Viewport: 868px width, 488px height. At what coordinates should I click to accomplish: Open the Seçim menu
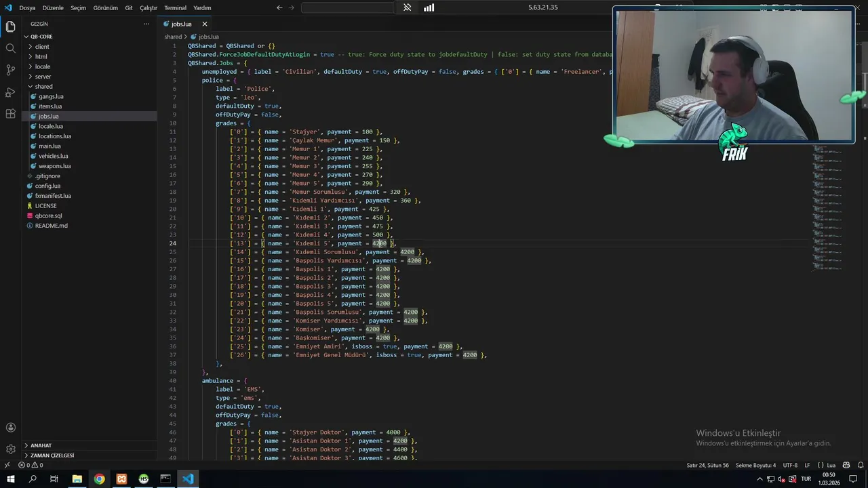tap(78, 8)
